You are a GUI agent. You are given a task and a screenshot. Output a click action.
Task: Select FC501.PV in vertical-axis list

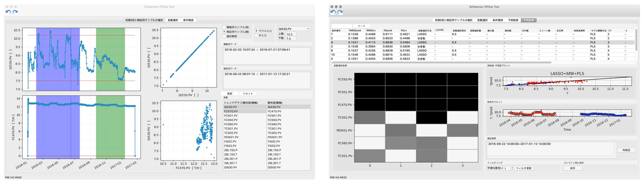[x=288, y=116]
